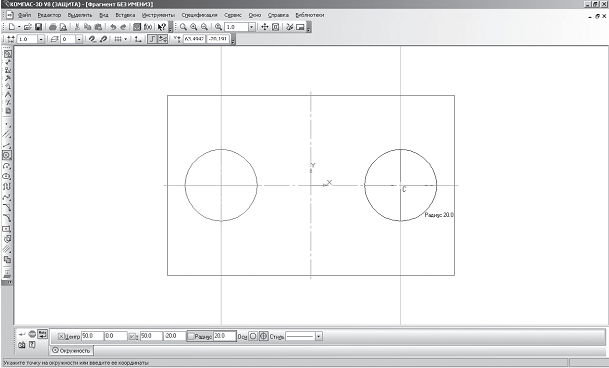Toggle the second point lock checkbox

tap(132, 337)
